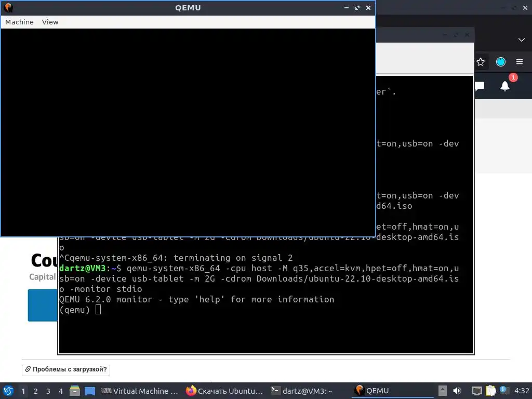Click the show desktop taskbar icon
532x399 pixels.
pos(89,391)
